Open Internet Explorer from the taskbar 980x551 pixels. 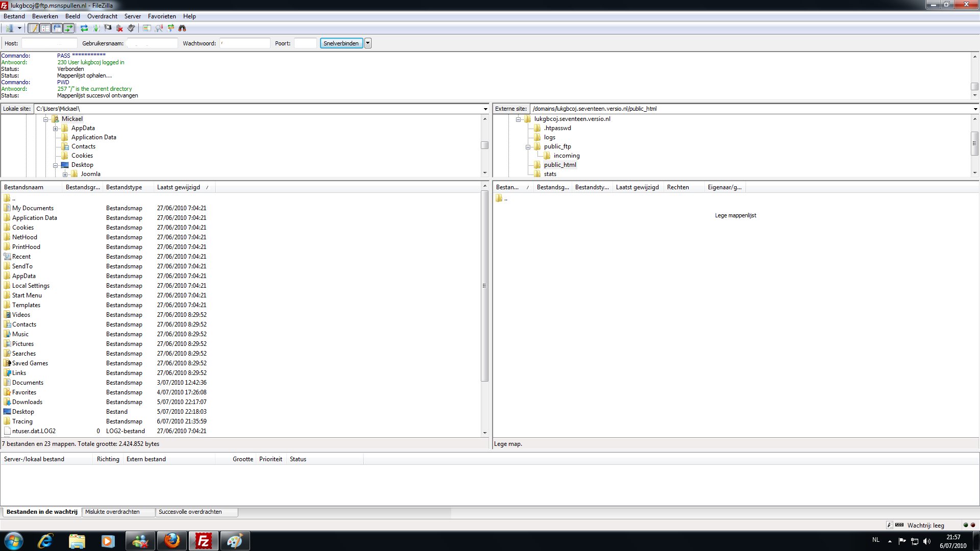(45, 541)
